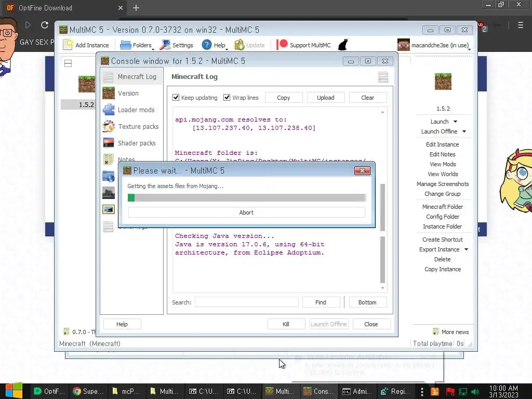The width and height of the screenshot is (532, 399).
Task: Open the macandche3se account dropdown
Action: click(x=434, y=45)
